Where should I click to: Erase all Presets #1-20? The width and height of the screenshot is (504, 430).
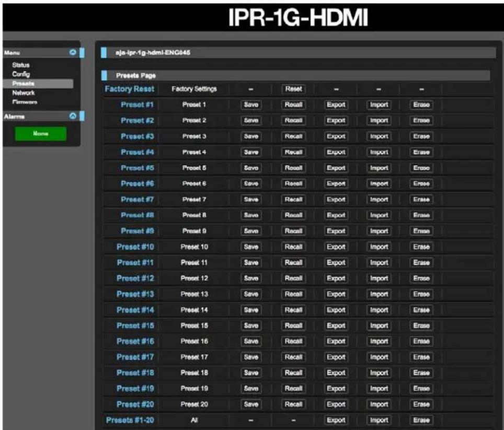coord(421,420)
